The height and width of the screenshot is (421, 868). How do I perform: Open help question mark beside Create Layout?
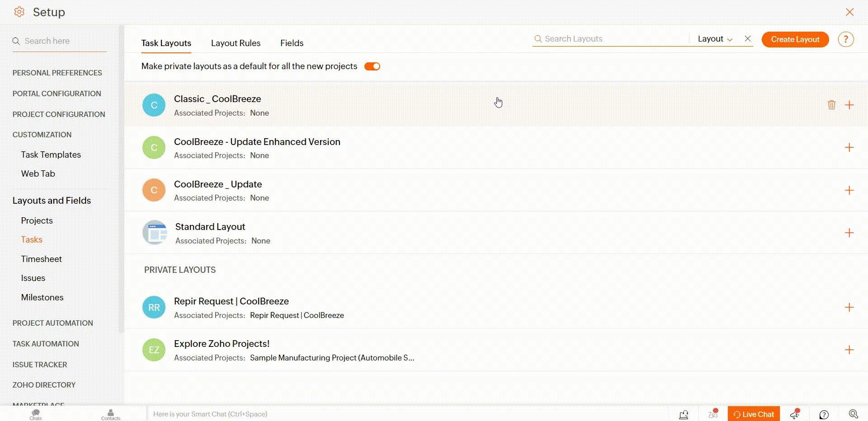(845, 39)
